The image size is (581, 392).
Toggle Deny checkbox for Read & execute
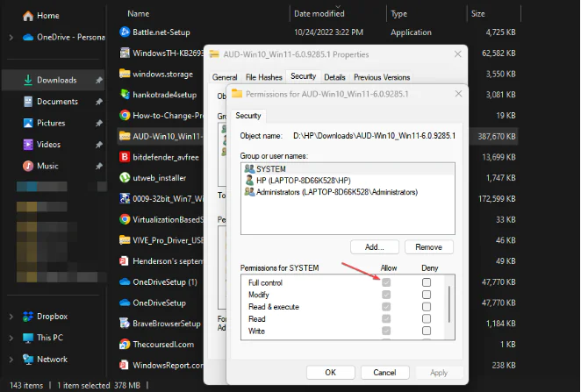426,307
